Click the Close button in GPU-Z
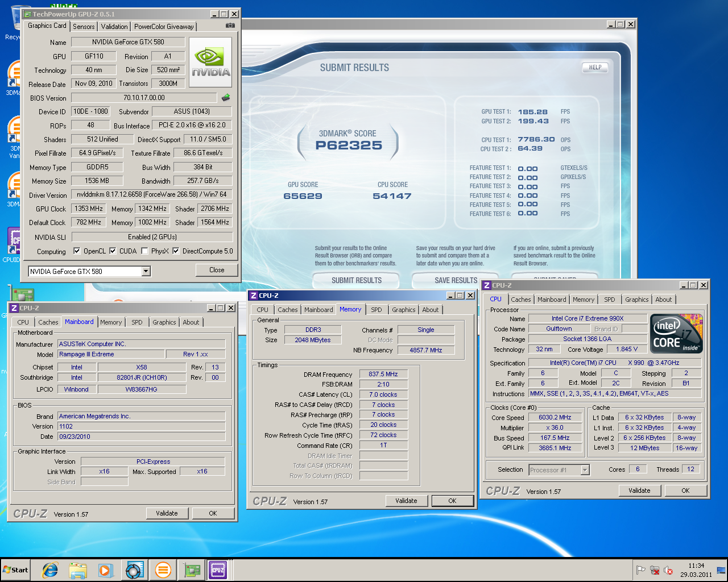The height and width of the screenshot is (582, 728). point(217,270)
